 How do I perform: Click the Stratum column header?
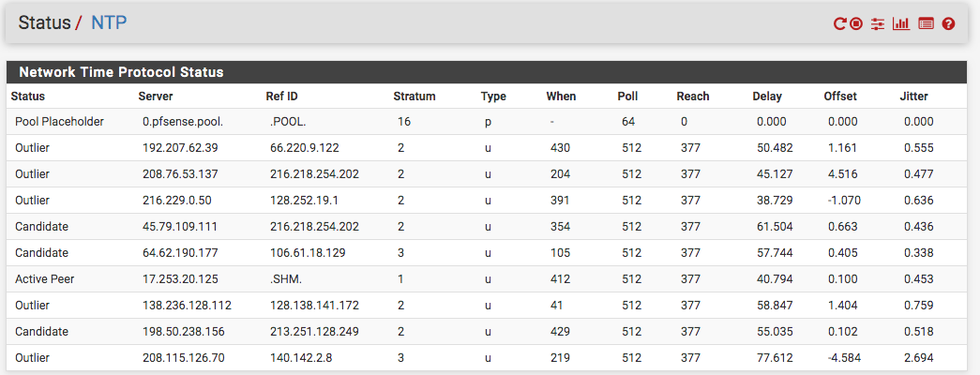coord(415,97)
